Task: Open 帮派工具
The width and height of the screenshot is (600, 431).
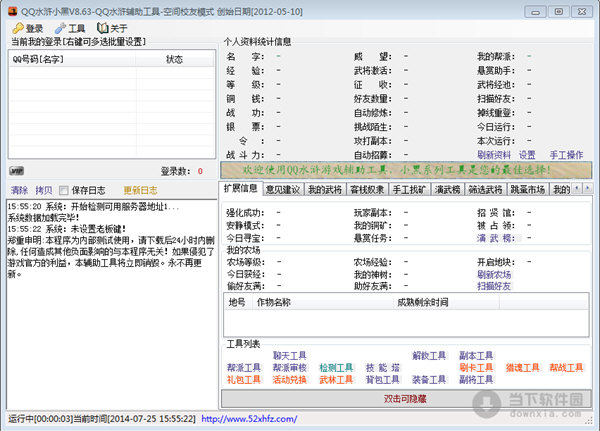Action: (x=244, y=367)
